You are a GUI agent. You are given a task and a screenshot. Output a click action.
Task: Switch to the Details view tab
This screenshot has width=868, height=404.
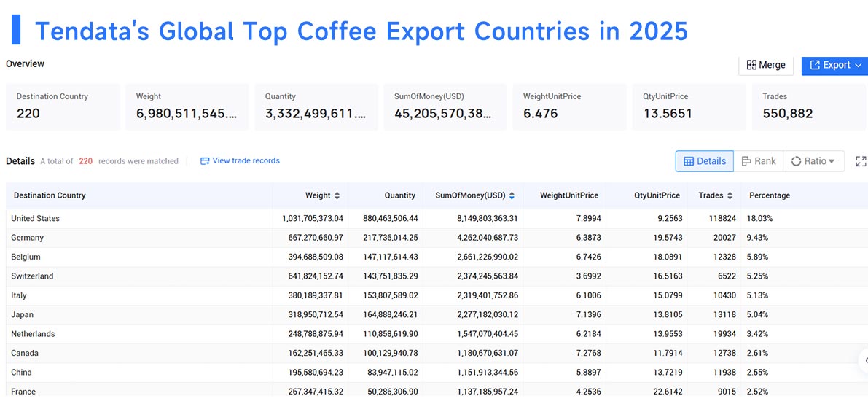pyautogui.click(x=705, y=161)
